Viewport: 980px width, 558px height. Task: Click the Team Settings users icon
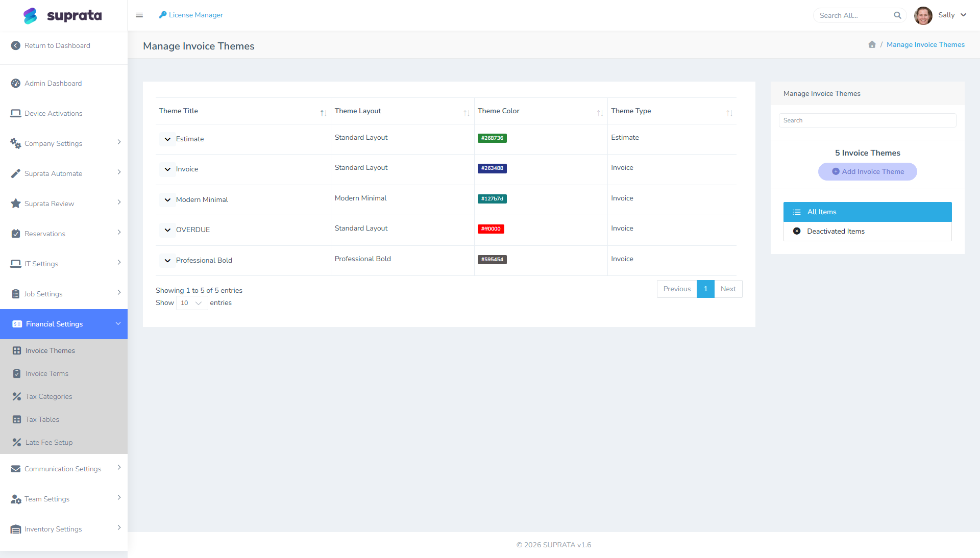(16, 499)
